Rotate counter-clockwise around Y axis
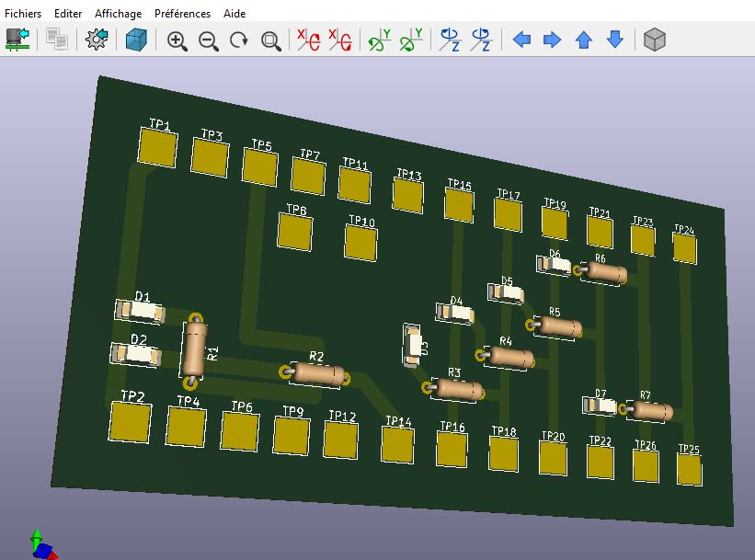Screen dimensions: 755x560 tap(410, 40)
